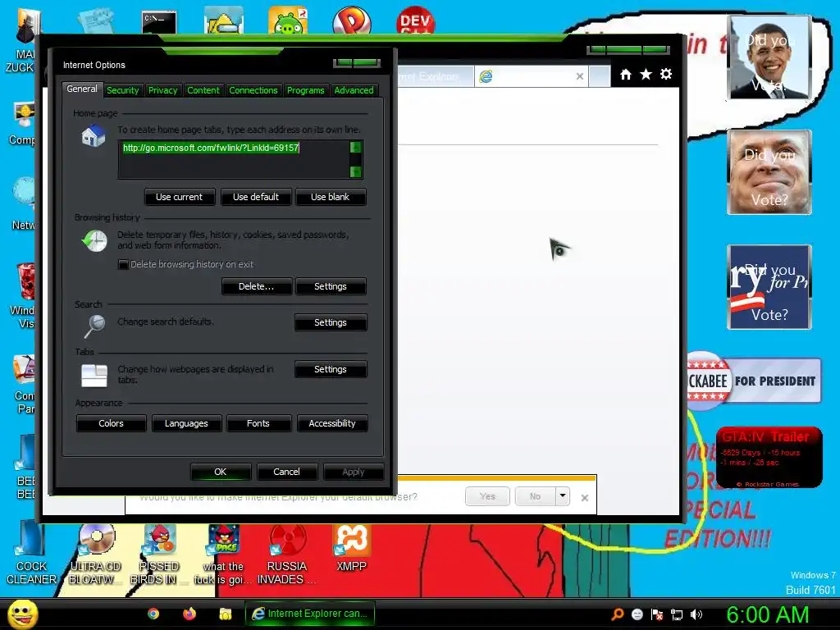This screenshot has width=840, height=630.
Task: Click the browsing history clock icon
Action: [94, 241]
